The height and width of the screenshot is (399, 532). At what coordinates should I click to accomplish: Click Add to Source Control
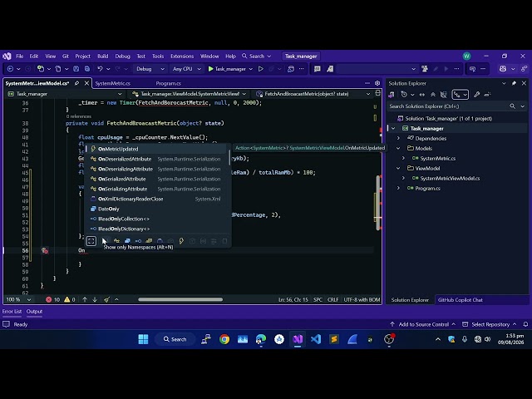tap(423, 325)
